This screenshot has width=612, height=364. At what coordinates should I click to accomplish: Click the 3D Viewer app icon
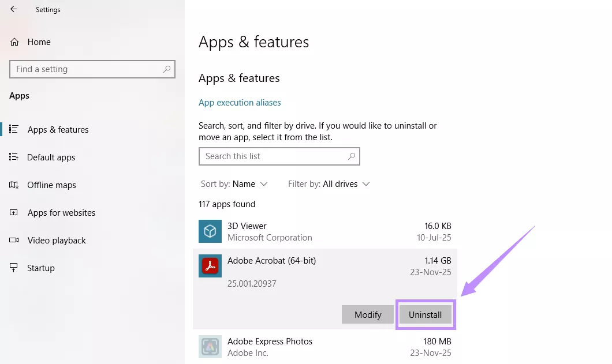210,231
